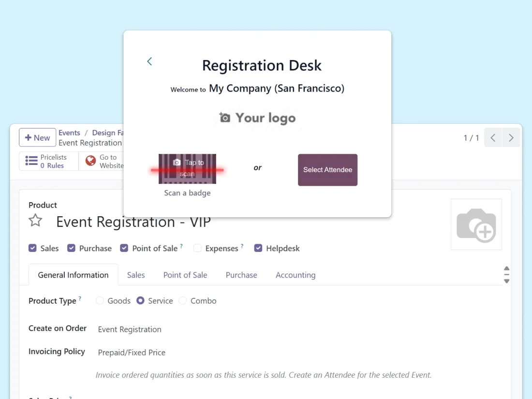Switch to the Point of Sale tab
Image resolution: width=532 pixels, height=399 pixels.
click(185, 275)
